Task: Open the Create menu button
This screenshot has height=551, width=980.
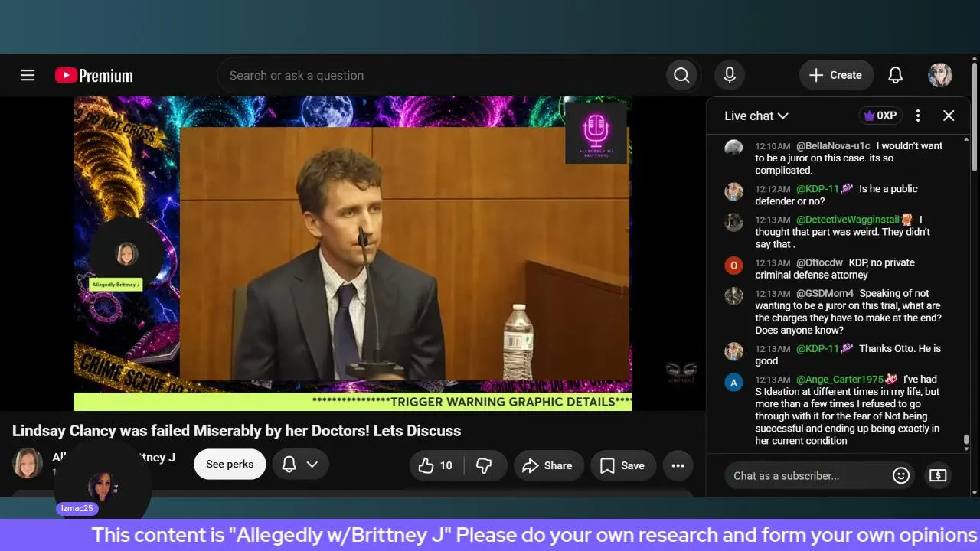Action: (836, 75)
